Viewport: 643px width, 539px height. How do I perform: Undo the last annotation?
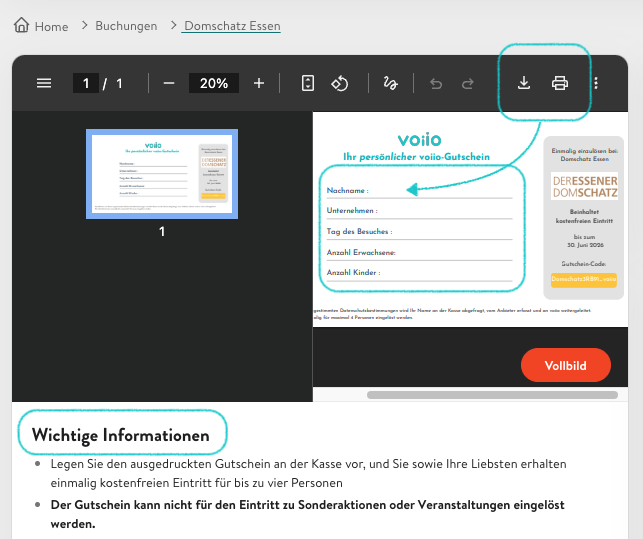pyautogui.click(x=436, y=84)
